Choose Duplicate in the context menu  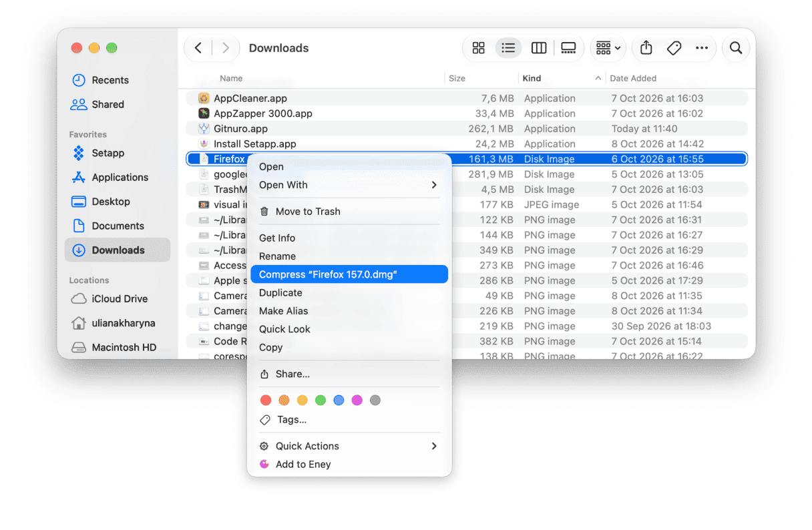(x=349, y=292)
